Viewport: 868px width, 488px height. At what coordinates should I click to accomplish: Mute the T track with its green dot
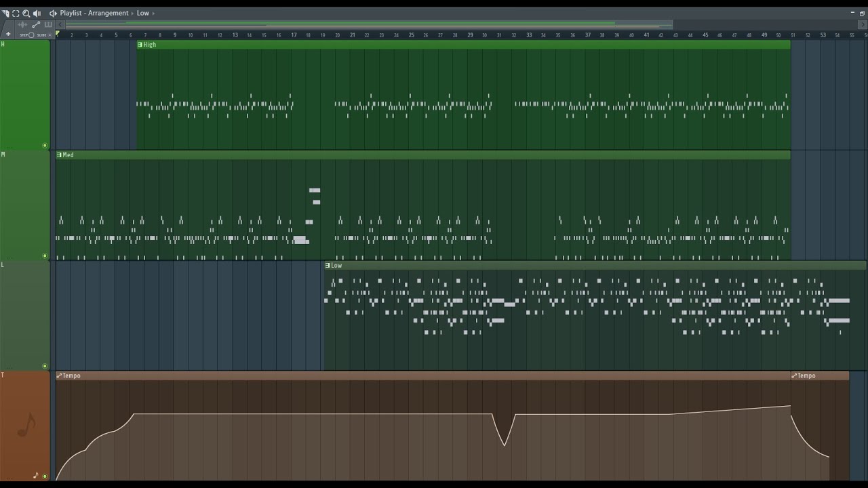[45, 476]
